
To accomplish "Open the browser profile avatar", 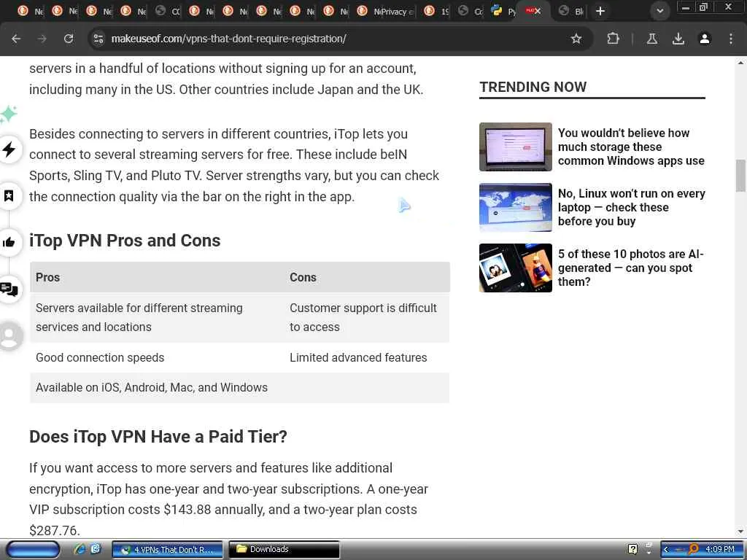I will (x=704, y=39).
